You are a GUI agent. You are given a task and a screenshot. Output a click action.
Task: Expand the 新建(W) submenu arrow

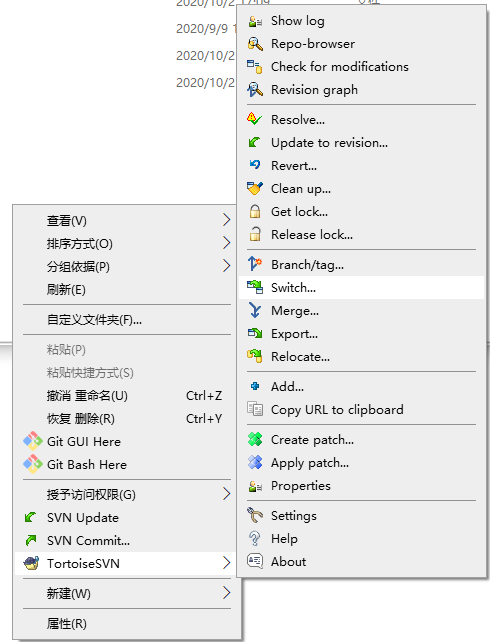click(x=226, y=593)
